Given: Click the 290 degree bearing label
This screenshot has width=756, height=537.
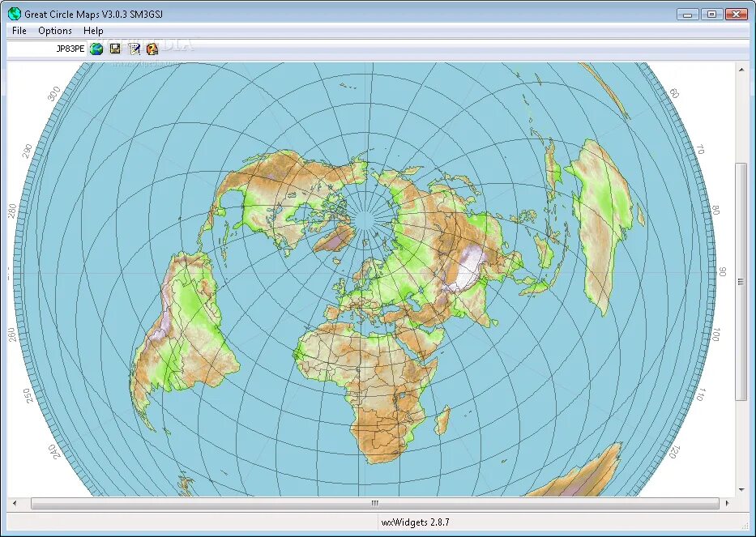Looking at the screenshot, I should 28,151.
